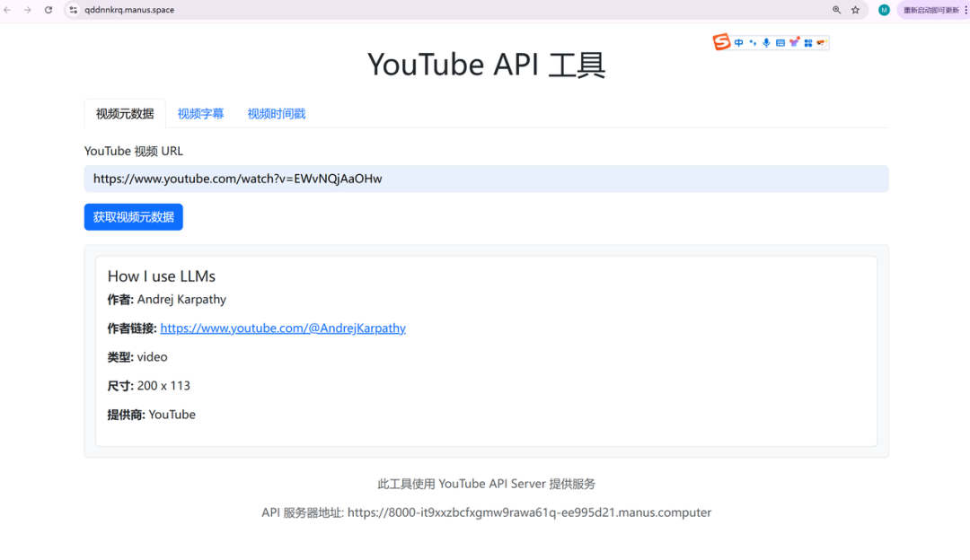Open the M profile avatar
The width and height of the screenshot is (970, 560).
coord(884,10)
